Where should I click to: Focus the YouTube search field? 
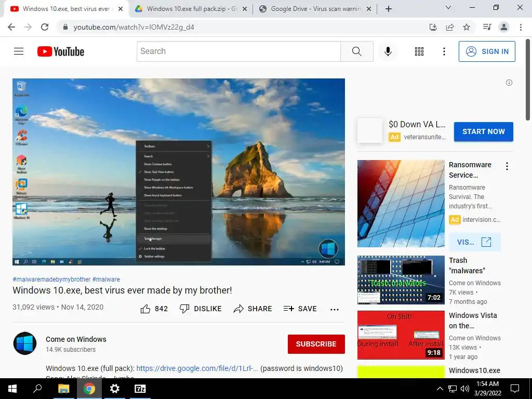(238, 51)
